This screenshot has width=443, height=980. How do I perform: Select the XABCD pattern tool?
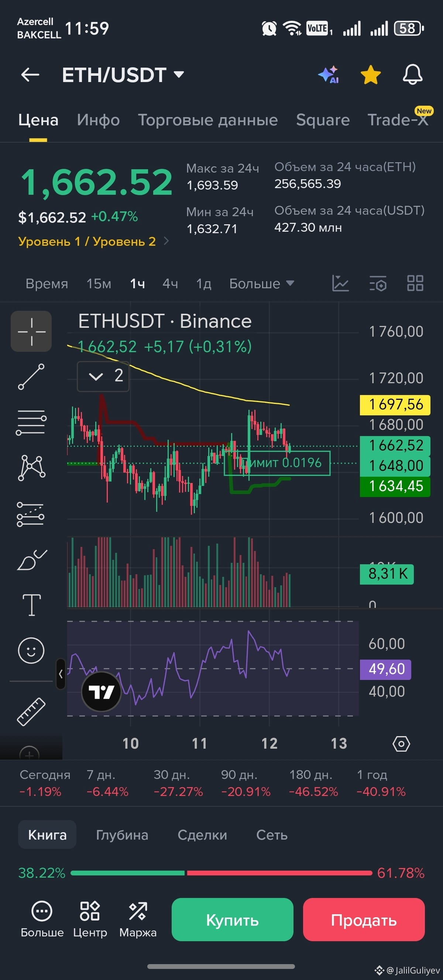(31, 468)
